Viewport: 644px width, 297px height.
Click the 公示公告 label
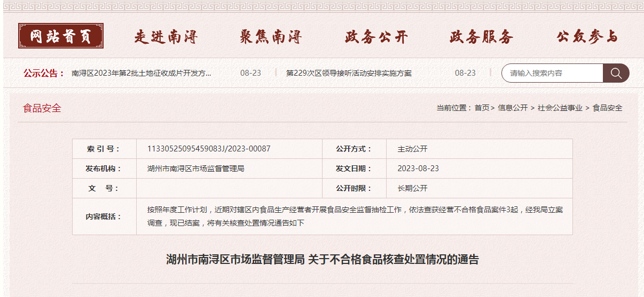43,73
